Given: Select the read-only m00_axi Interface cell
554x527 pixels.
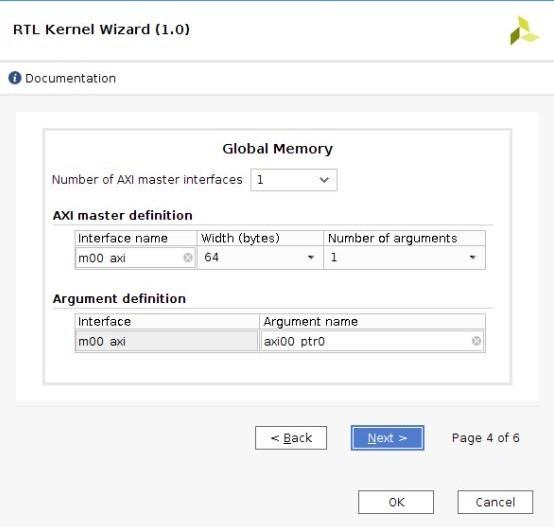Looking at the screenshot, I should [166, 341].
